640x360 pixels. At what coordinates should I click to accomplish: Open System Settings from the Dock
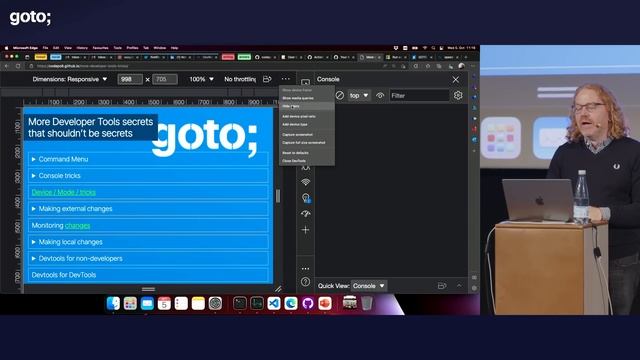tap(215, 303)
